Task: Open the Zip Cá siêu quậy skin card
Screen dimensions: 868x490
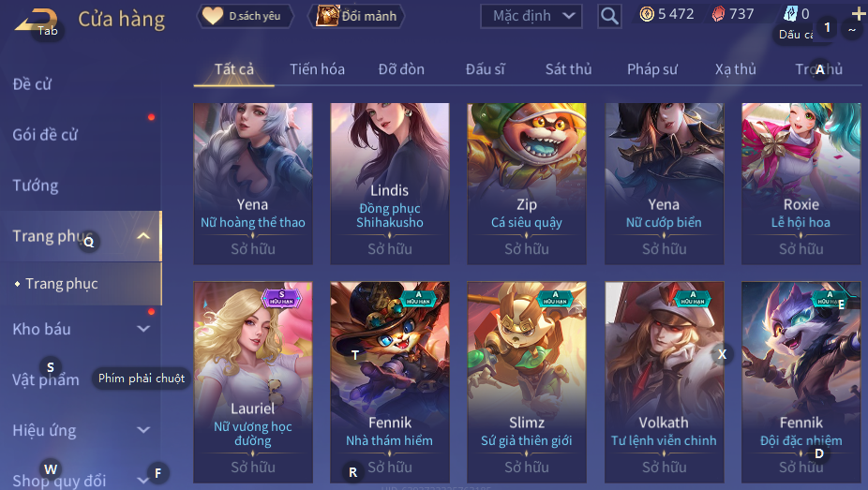Action: (x=527, y=184)
